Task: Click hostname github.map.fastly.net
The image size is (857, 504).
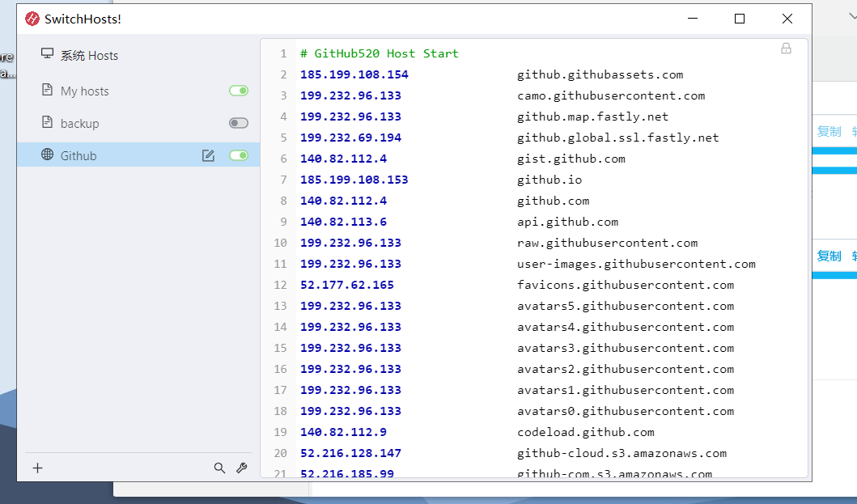Action: (593, 116)
